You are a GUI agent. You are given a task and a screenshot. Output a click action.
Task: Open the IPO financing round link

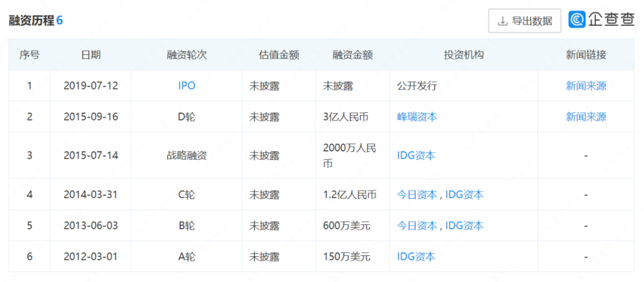tap(187, 86)
